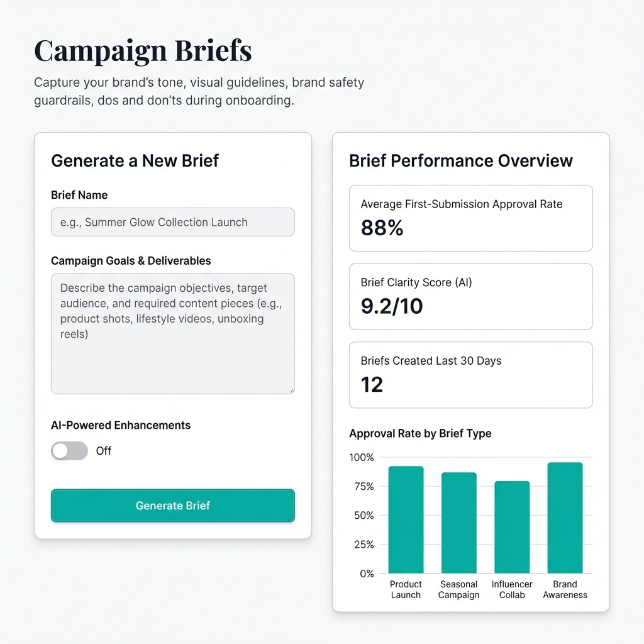Click the Brief Name input field
644x644 pixels.
click(x=172, y=222)
